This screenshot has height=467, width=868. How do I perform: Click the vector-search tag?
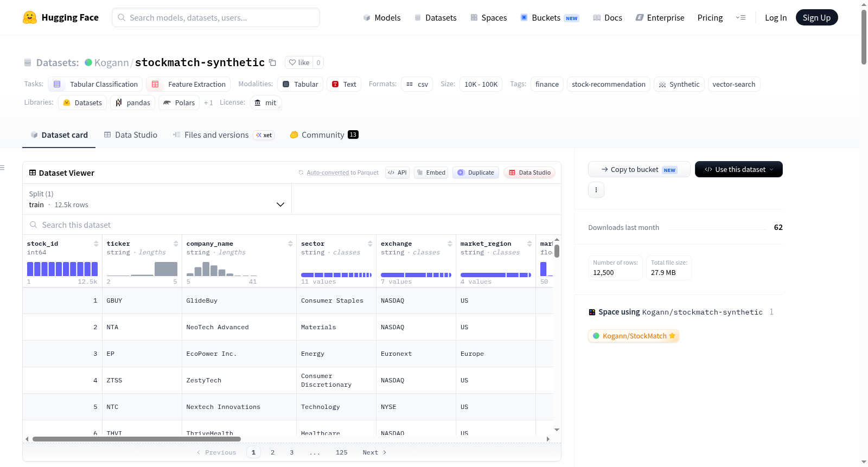[734, 84]
